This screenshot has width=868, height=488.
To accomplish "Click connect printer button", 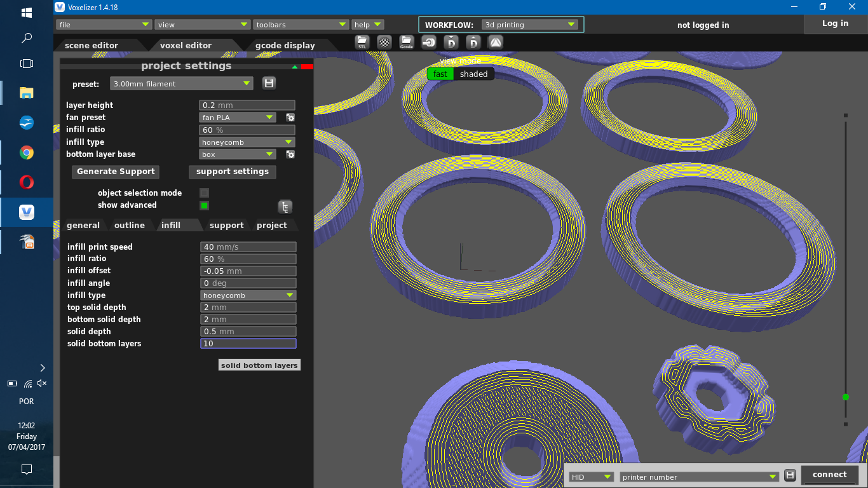I will pyautogui.click(x=829, y=475).
